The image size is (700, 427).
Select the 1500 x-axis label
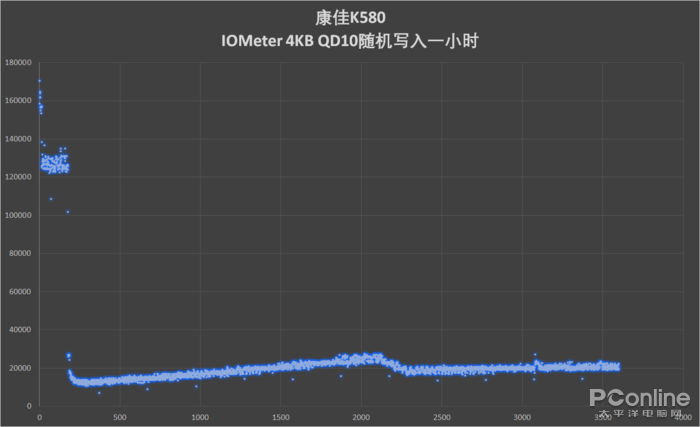(280, 416)
